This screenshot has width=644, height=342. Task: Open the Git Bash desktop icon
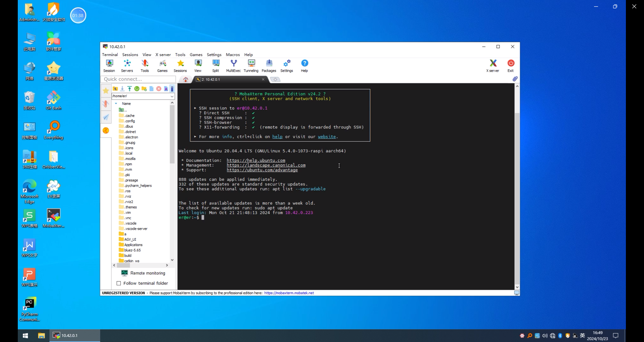tap(54, 100)
